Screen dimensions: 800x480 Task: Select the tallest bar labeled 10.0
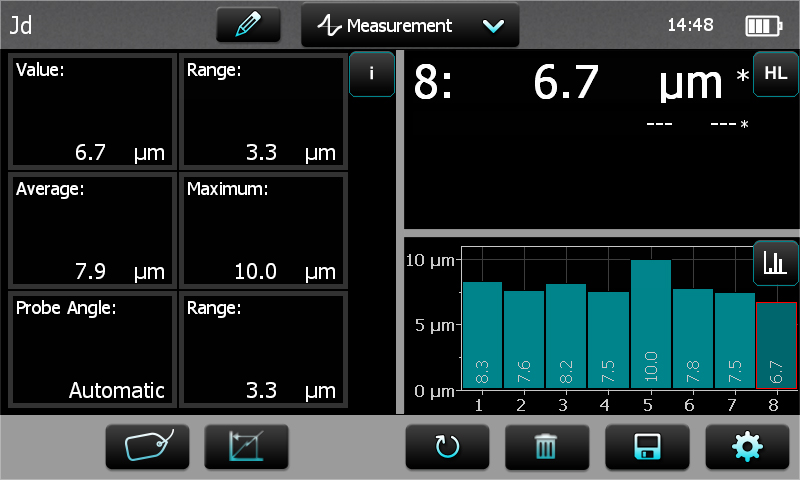[650, 325]
